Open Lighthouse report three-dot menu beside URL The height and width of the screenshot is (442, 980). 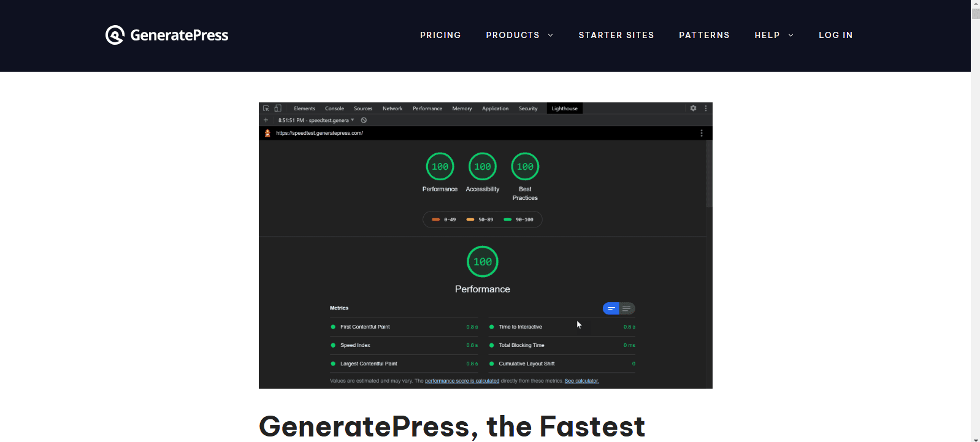pos(702,133)
